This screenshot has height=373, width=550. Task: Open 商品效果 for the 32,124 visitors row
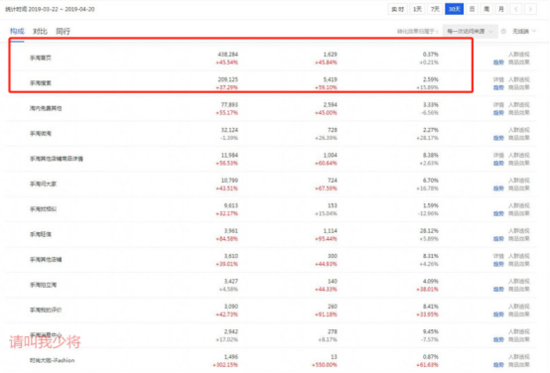(x=519, y=138)
